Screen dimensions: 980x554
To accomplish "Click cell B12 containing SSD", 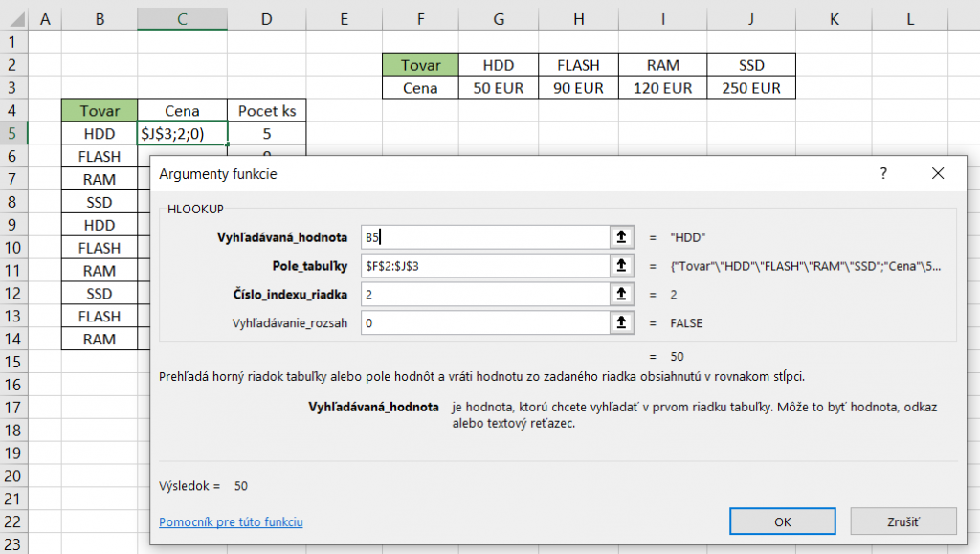I will (100, 294).
